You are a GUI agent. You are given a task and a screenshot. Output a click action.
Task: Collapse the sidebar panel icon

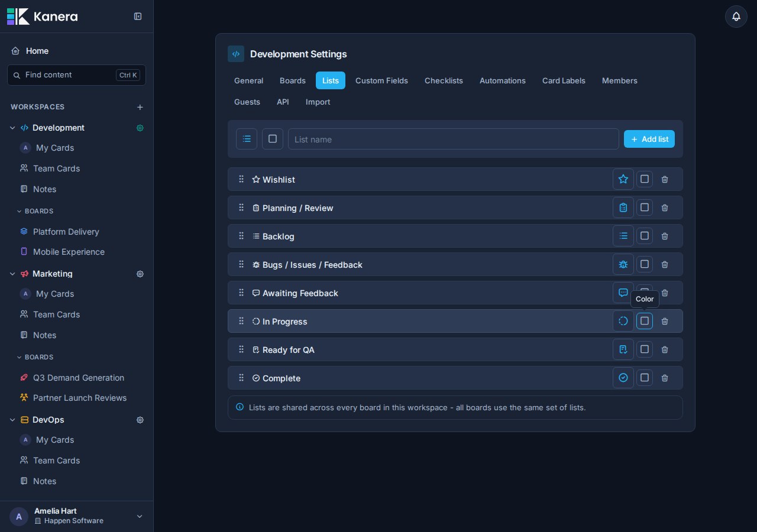pos(138,17)
